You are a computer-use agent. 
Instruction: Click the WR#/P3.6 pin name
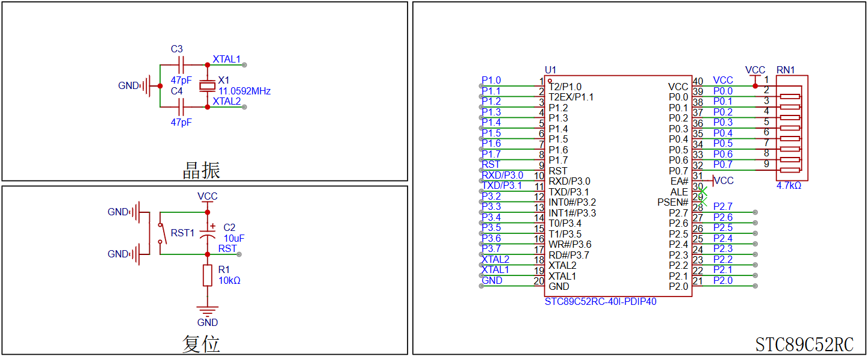click(570, 244)
